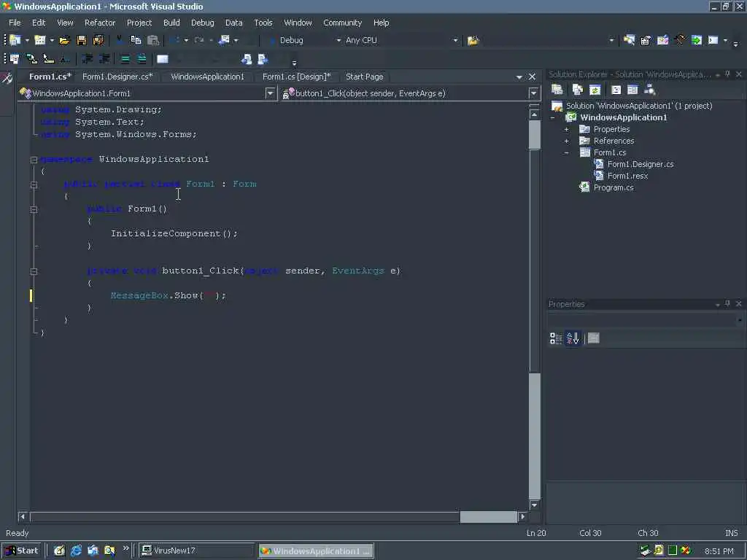Click the Open File folder icon
The image size is (747, 560).
click(x=64, y=41)
